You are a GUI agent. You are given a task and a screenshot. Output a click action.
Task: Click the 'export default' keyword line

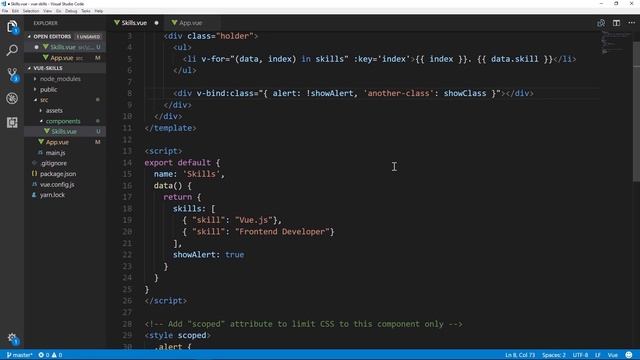click(182, 162)
